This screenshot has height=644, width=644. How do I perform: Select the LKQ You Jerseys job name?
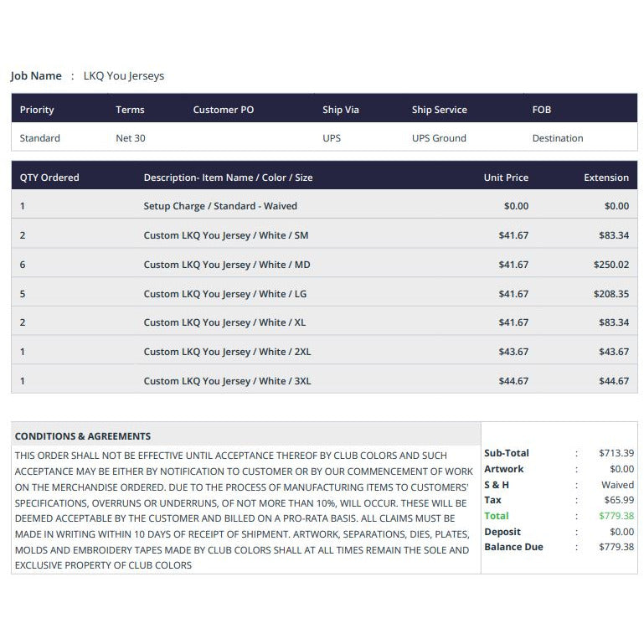124,76
